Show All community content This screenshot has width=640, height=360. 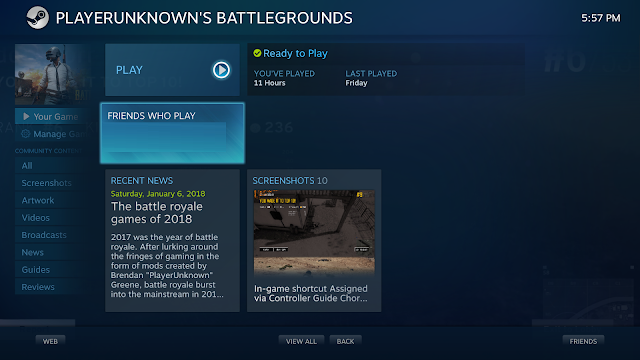[x=52, y=166]
